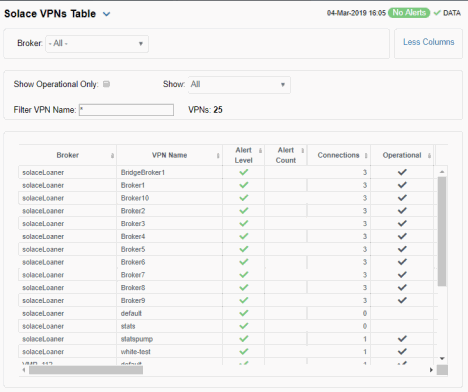The width and height of the screenshot is (468, 392).
Task: Click the green DATA checkmark icon
Action: [437, 13]
